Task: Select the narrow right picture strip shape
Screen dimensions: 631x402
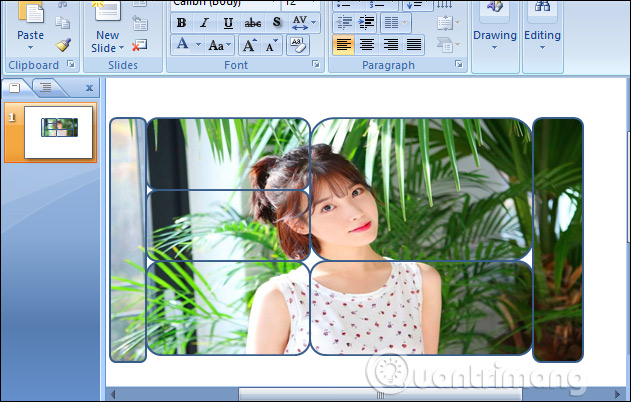Action: coord(558,240)
